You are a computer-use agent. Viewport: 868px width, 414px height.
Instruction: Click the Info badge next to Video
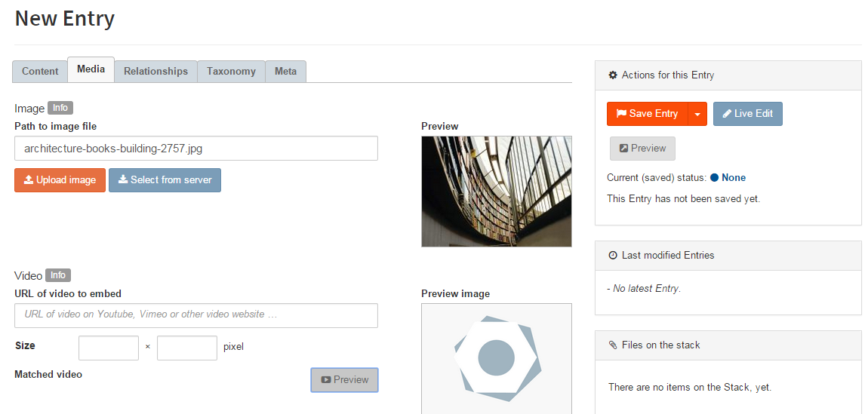point(58,275)
